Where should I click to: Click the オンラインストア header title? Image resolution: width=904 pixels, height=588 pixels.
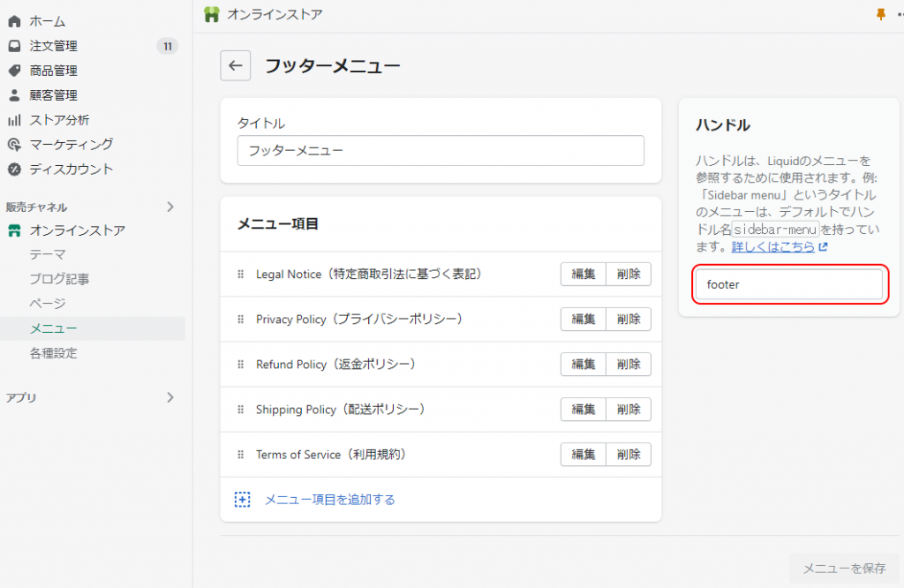coord(275,14)
